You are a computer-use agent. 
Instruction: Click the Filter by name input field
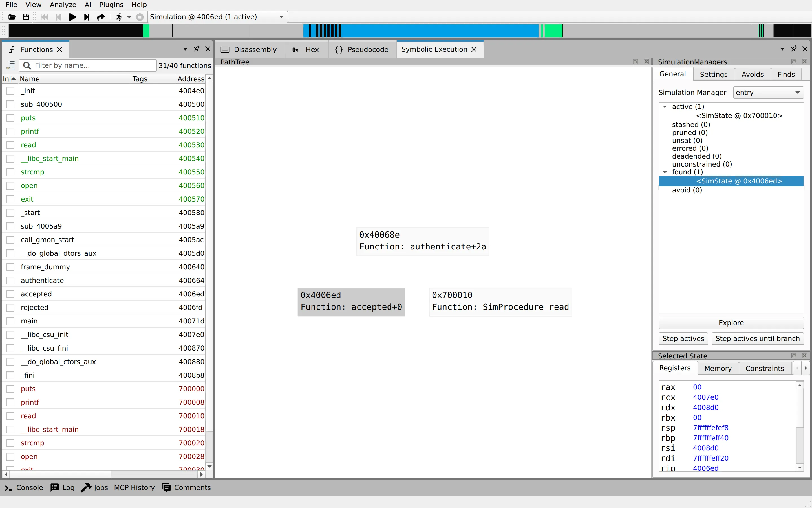coord(88,65)
